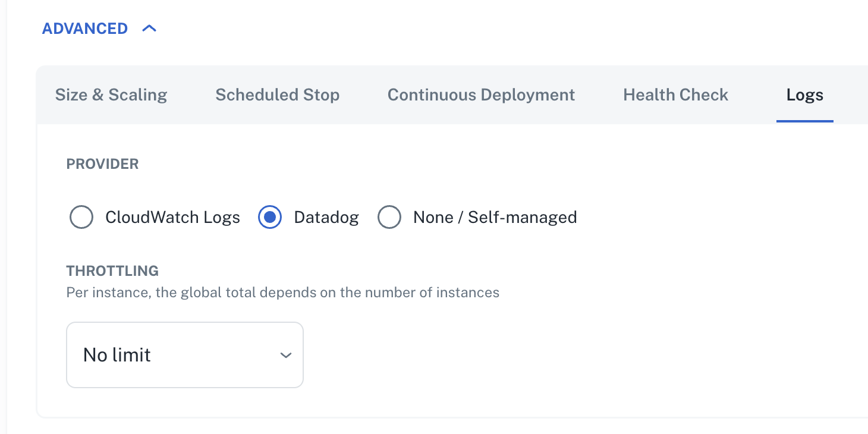Click the CloudWatch Logs label
The width and height of the screenshot is (868, 434).
[172, 217]
